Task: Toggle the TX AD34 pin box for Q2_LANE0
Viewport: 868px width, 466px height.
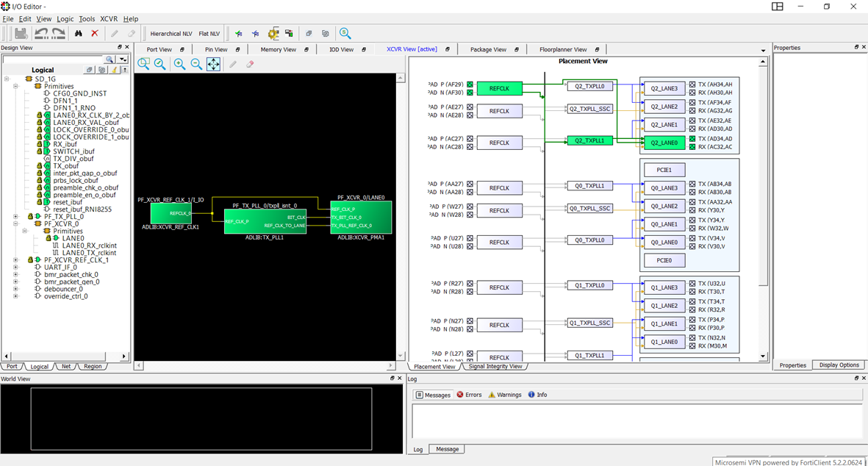Action: point(692,138)
